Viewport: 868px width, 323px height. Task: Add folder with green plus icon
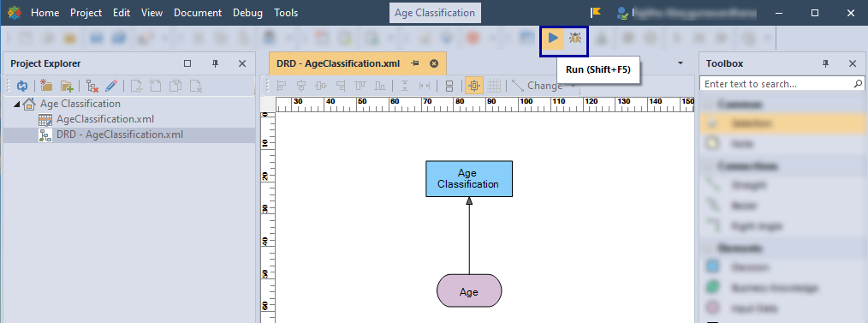[67, 86]
